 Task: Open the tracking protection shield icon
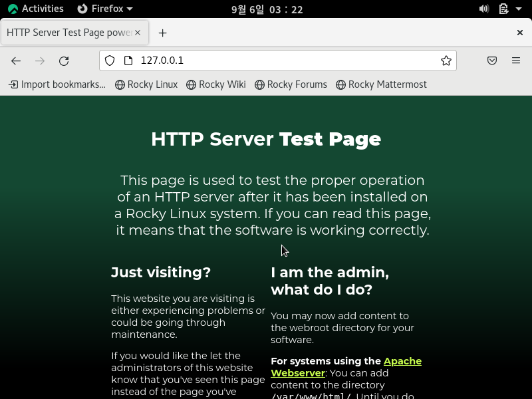click(110, 61)
